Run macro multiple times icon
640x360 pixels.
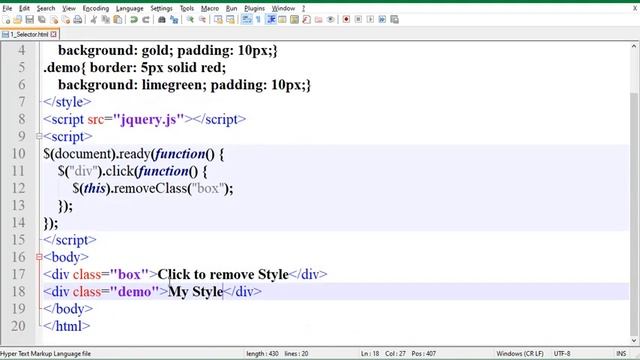[x=382, y=20]
